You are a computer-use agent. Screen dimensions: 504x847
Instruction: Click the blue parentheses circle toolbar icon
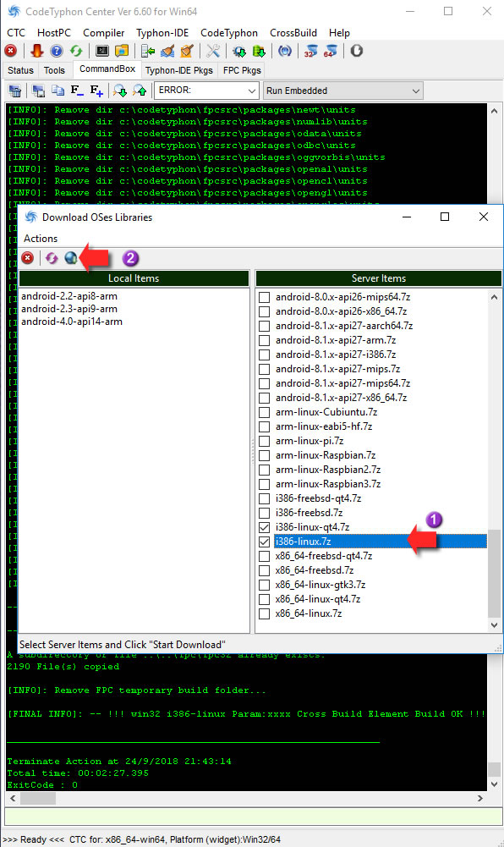tap(285, 51)
